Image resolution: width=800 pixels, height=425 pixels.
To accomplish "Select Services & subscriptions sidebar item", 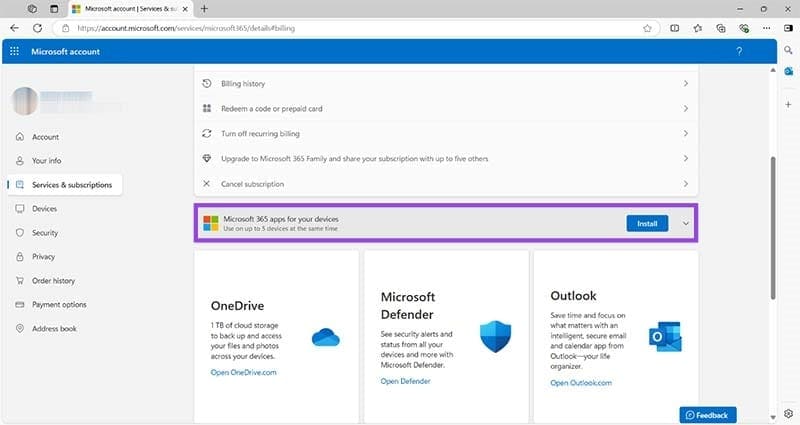I will 65,185.
